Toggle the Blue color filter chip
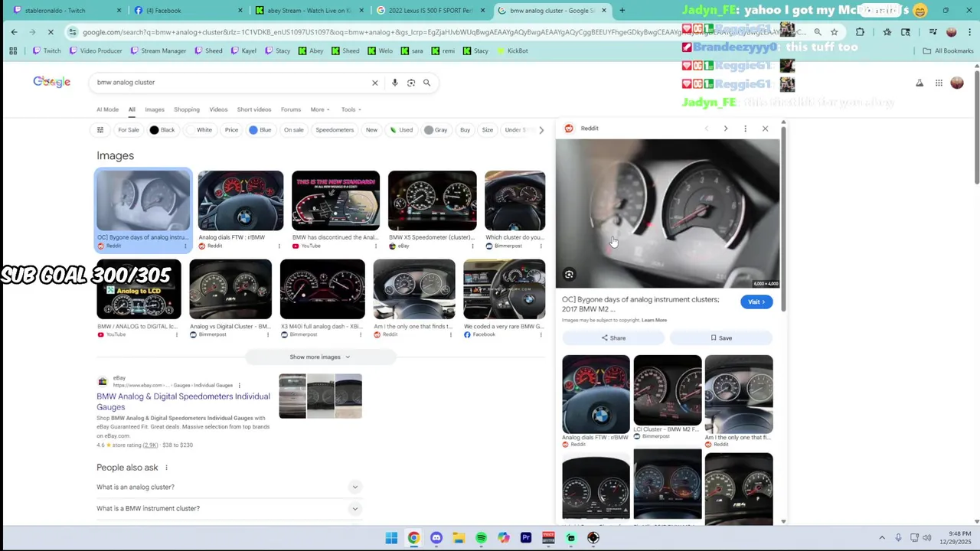The height and width of the screenshot is (551, 980). click(260, 130)
